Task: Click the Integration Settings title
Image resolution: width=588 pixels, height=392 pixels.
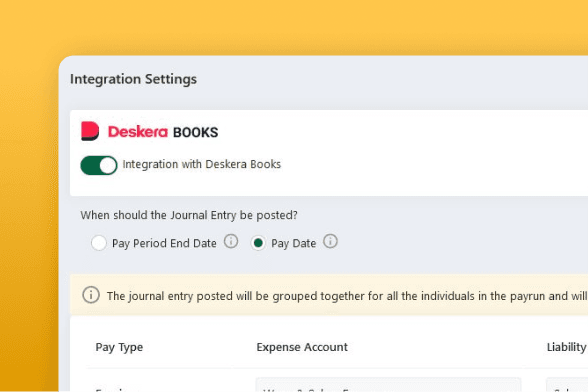Action: coord(134,80)
